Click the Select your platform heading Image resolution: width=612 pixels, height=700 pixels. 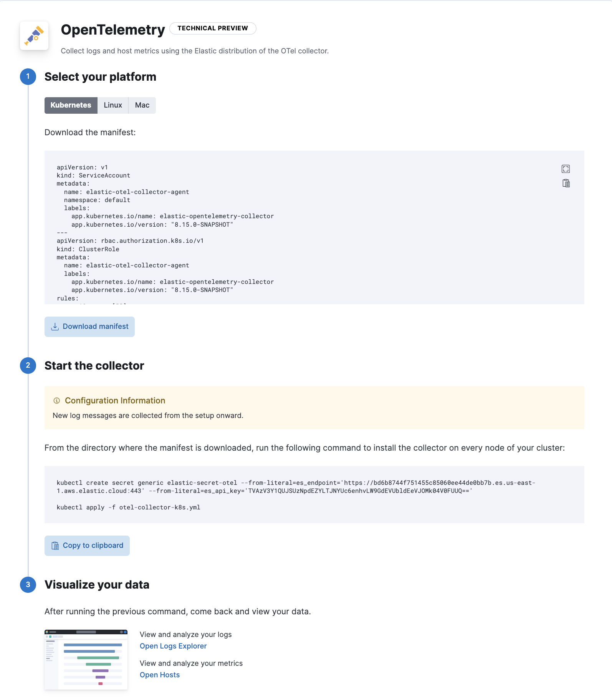click(x=101, y=77)
